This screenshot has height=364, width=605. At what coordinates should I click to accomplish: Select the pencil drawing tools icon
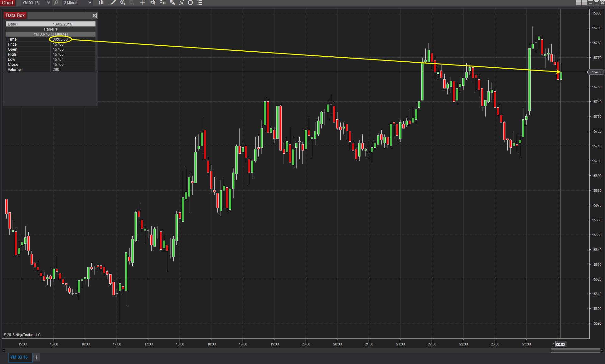click(113, 3)
